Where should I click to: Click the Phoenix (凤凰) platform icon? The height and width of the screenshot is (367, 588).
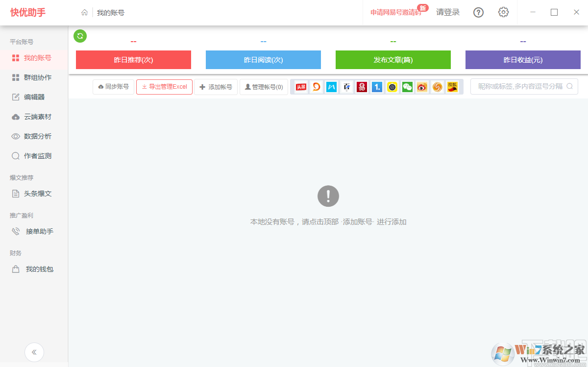437,87
